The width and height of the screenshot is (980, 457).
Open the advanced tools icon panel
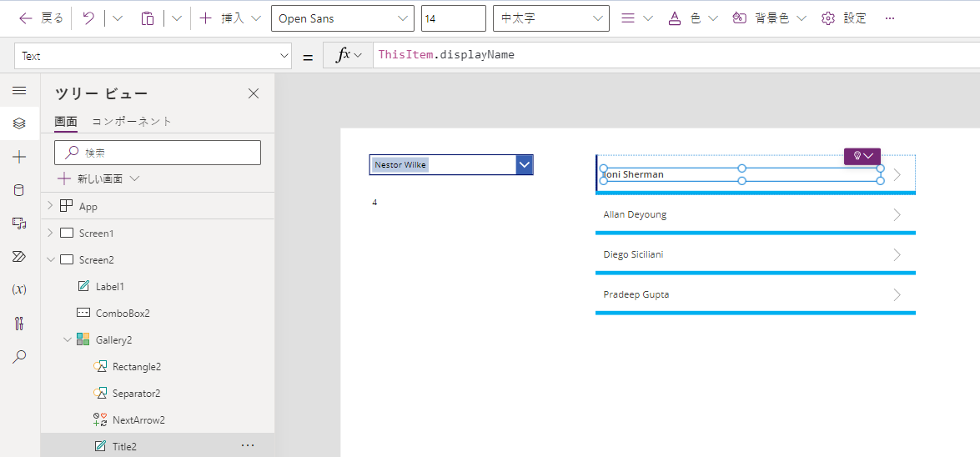[x=19, y=324]
